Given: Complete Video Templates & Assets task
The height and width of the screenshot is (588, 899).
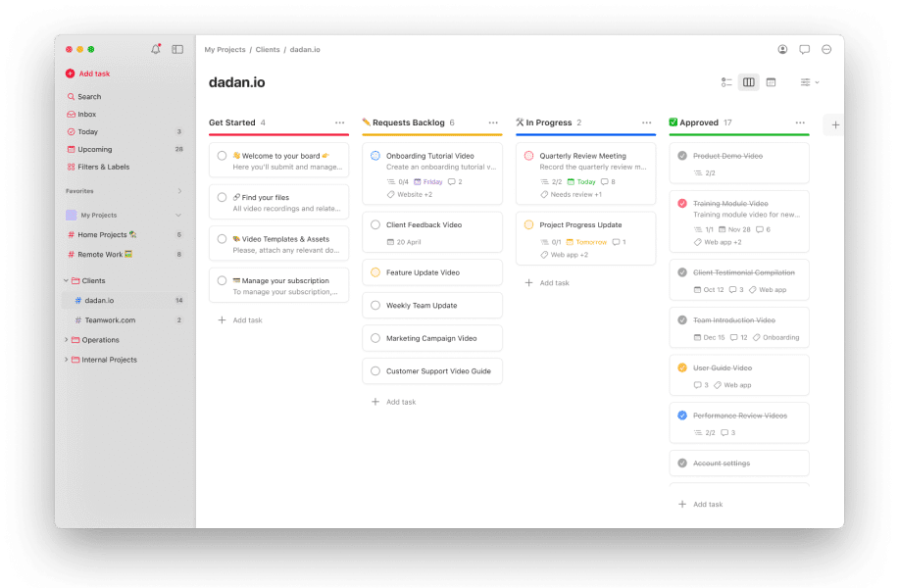Looking at the screenshot, I should [x=222, y=239].
